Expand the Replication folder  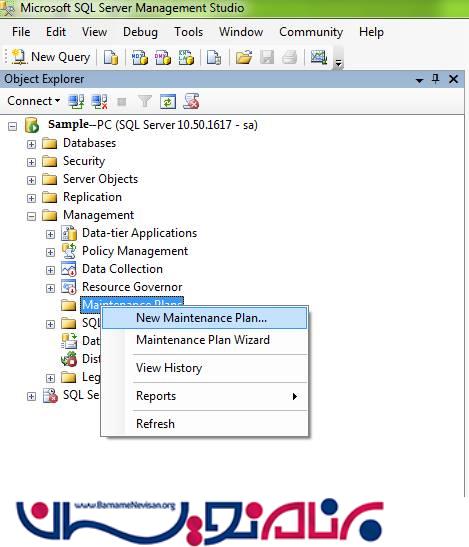point(31,198)
